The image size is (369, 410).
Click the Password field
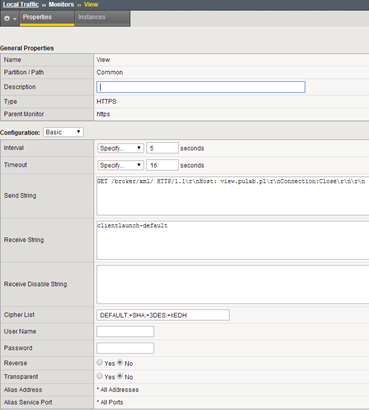[x=125, y=348]
